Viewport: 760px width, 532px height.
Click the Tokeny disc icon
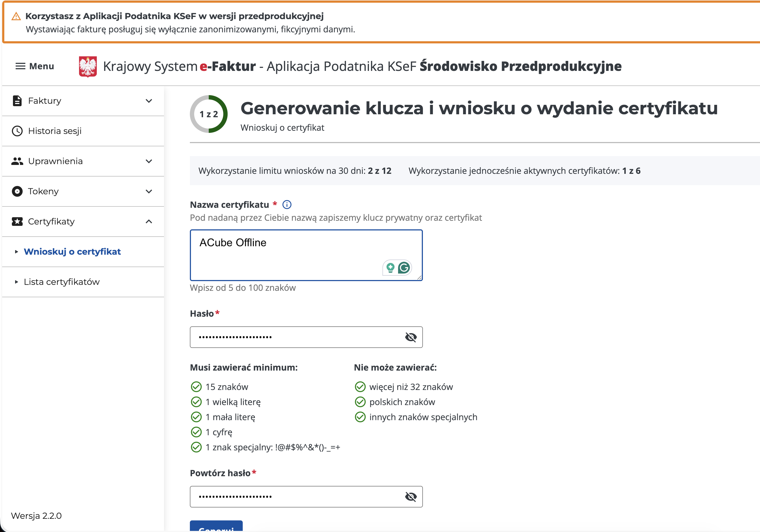(17, 191)
